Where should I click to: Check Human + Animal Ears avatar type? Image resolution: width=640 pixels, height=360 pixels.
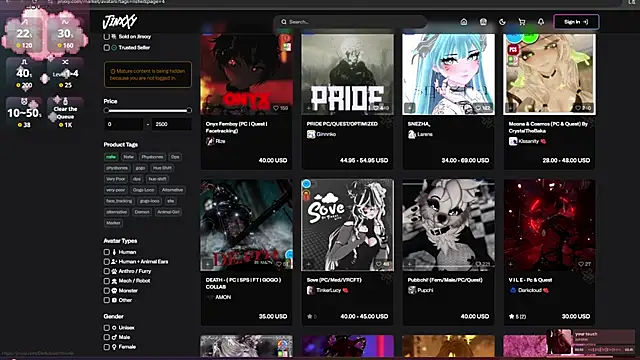point(107,262)
